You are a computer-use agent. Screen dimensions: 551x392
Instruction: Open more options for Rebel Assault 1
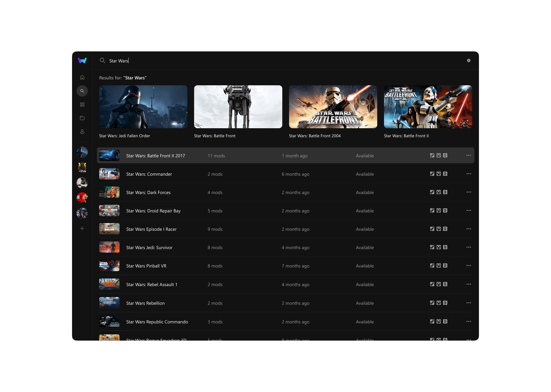(x=469, y=284)
